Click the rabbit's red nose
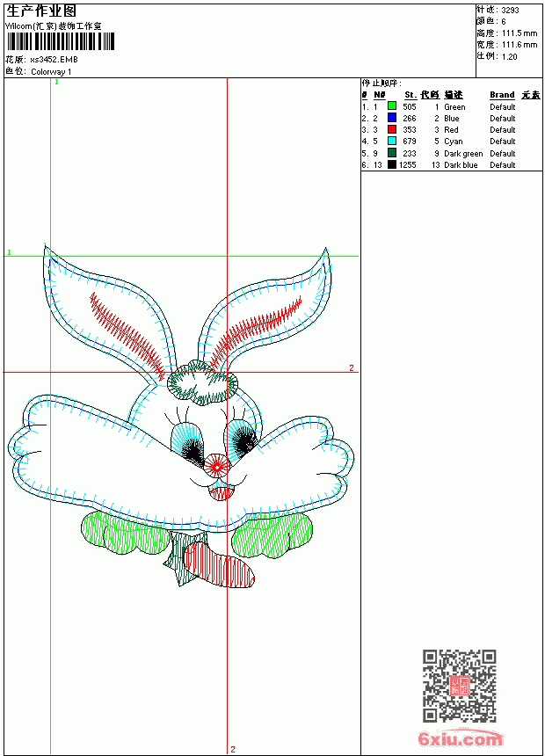Viewport: 545px width, 756px height. coord(216,465)
